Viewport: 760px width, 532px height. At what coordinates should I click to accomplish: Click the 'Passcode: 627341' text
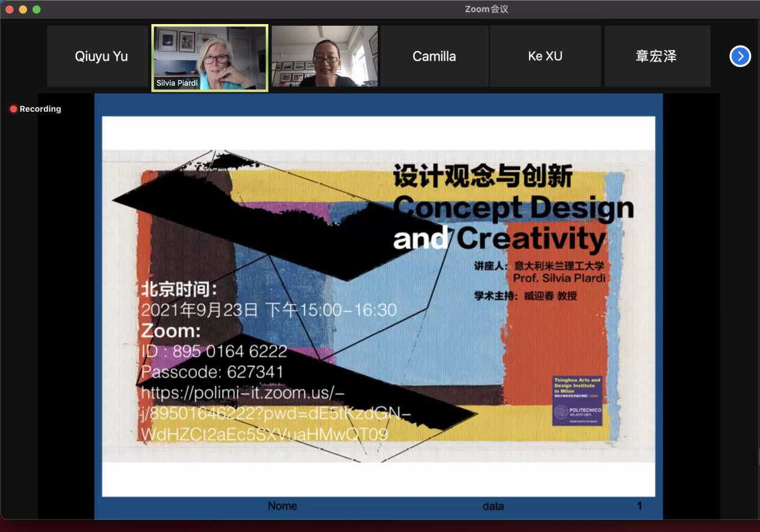[x=213, y=372]
